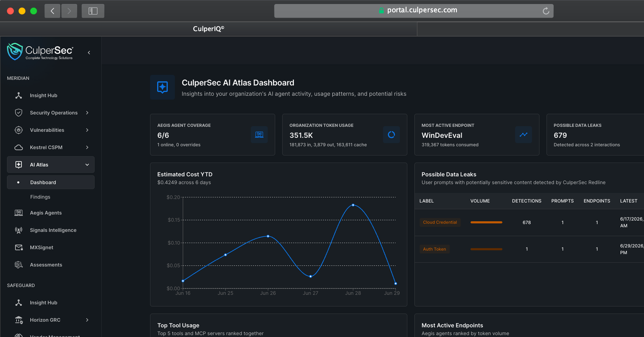Sort by the VOLUME column header
Image resolution: width=644 pixels, height=337 pixels.
[480, 201]
